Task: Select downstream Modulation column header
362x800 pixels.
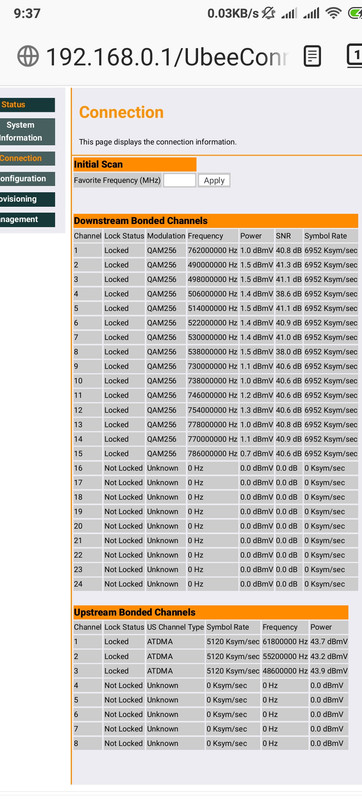Action: coord(166,236)
